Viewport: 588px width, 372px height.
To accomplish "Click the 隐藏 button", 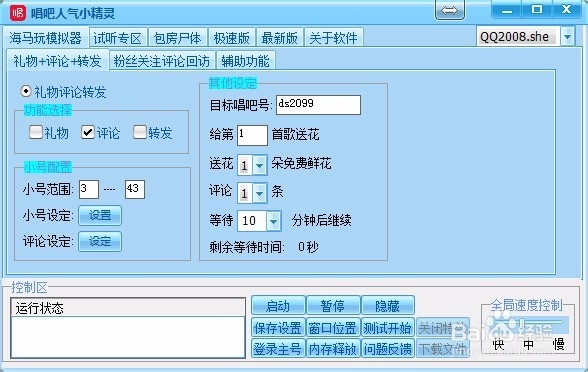I will (x=387, y=306).
